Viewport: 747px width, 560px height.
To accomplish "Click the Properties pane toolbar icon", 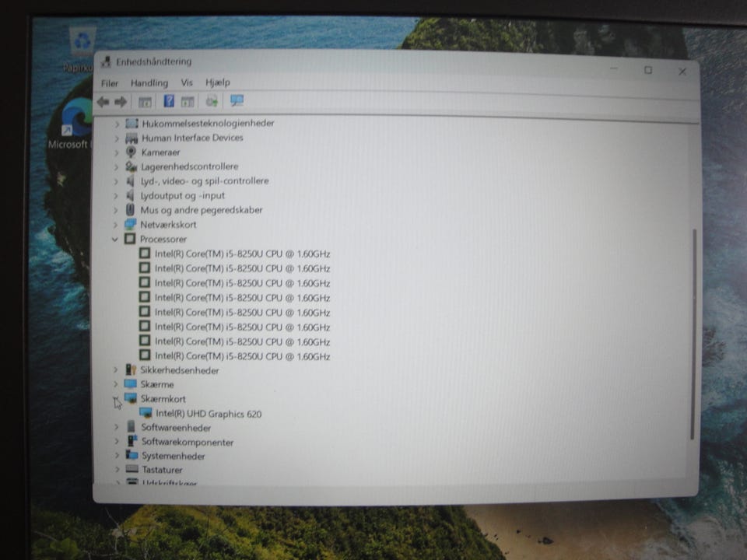I will point(188,101).
